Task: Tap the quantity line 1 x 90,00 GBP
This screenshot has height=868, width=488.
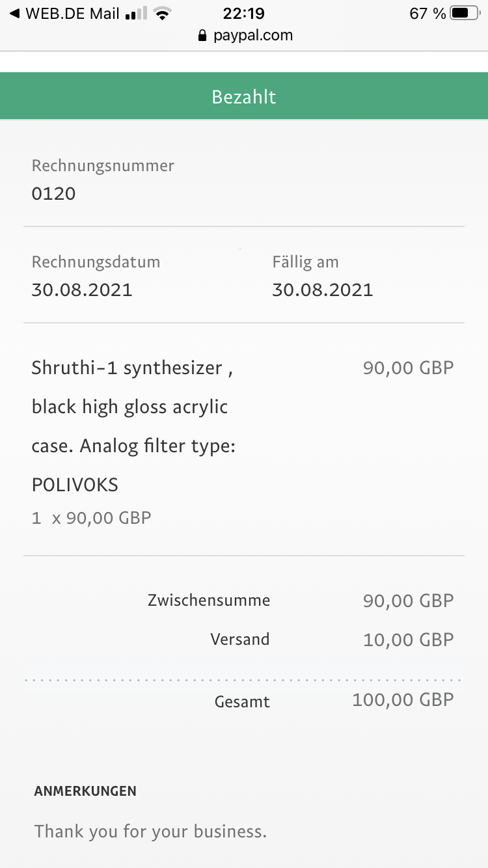Action: (x=92, y=518)
